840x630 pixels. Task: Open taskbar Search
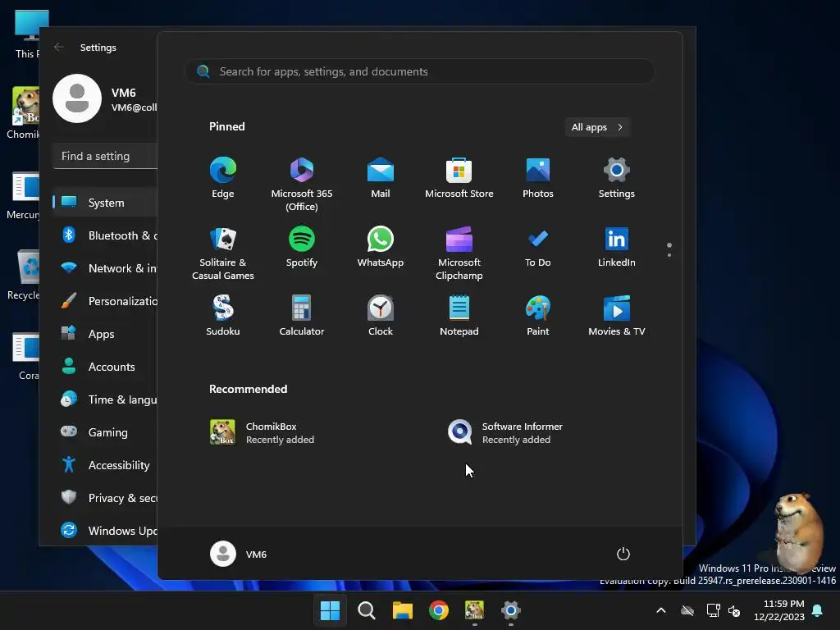[367, 610]
